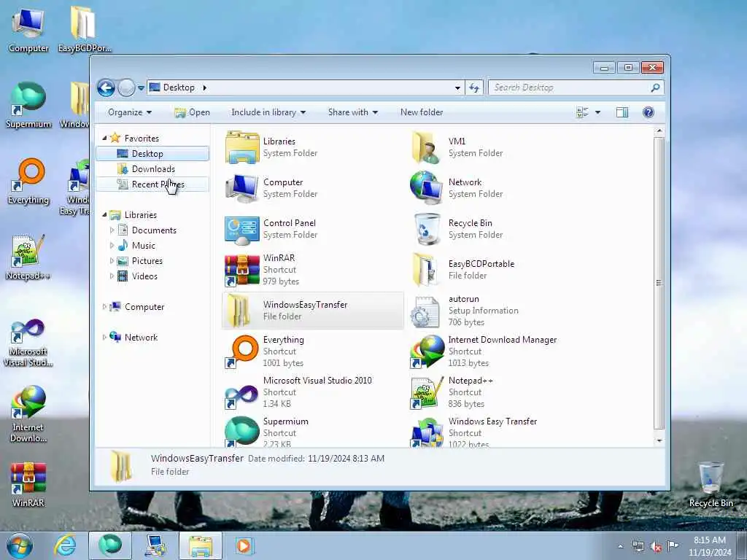Click the file list vertical scrollbar
Image resolution: width=747 pixels, height=560 pixels.
pyautogui.click(x=659, y=284)
